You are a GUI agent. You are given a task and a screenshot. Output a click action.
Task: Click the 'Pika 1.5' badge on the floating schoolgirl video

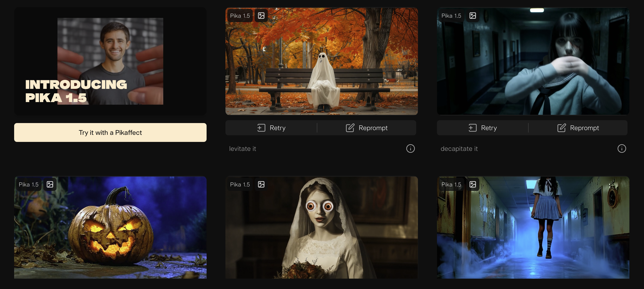451,184
